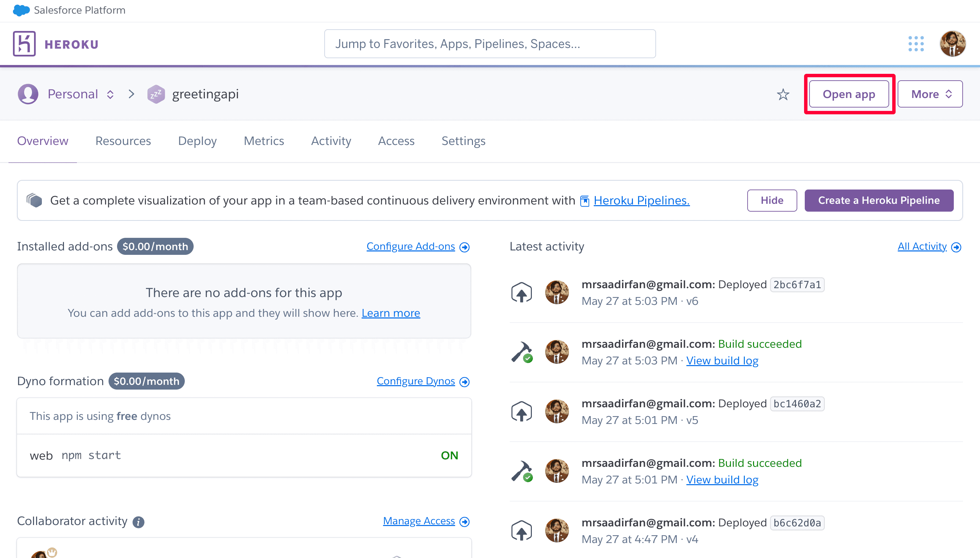Click the apps grid icon top right
Image resolution: width=980 pixels, height=558 pixels.
point(916,43)
